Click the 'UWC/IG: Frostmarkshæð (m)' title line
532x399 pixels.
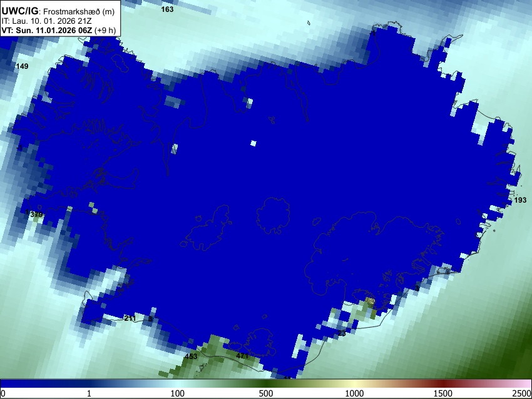click(x=58, y=11)
